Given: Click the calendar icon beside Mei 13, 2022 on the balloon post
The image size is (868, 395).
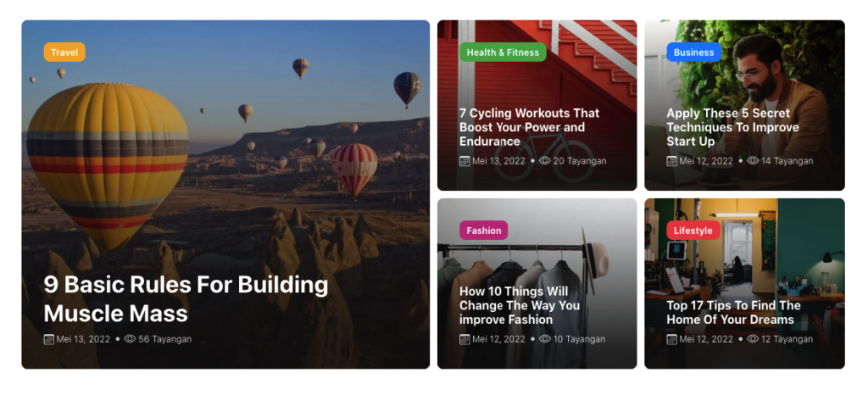Looking at the screenshot, I should click(48, 339).
